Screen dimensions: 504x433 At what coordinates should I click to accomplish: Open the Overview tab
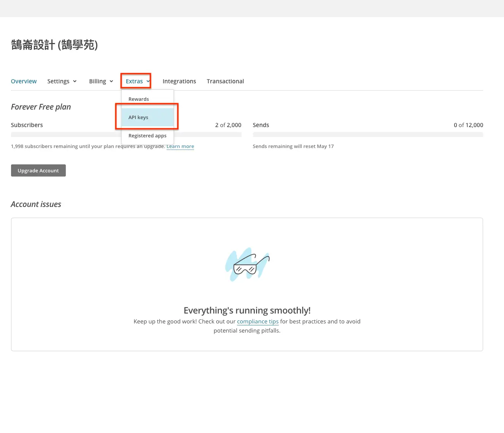click(24, 81)
